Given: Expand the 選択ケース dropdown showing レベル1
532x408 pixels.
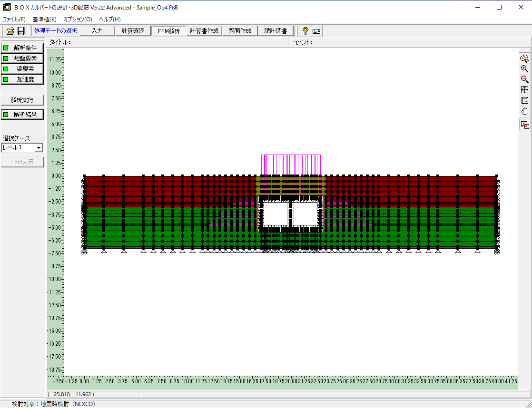Looking at the screenshot, I should 39,148.
